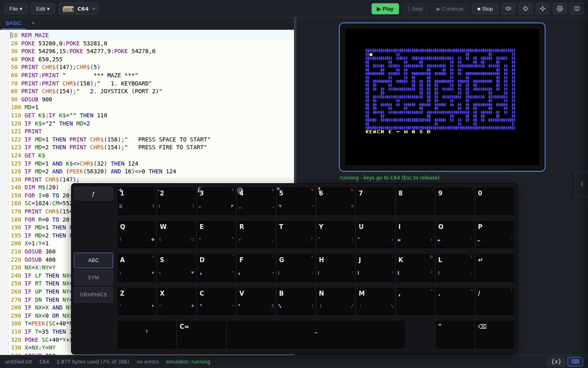
Task: Click the slash key on virtual keyboard
Action: (x=494, y=301)
